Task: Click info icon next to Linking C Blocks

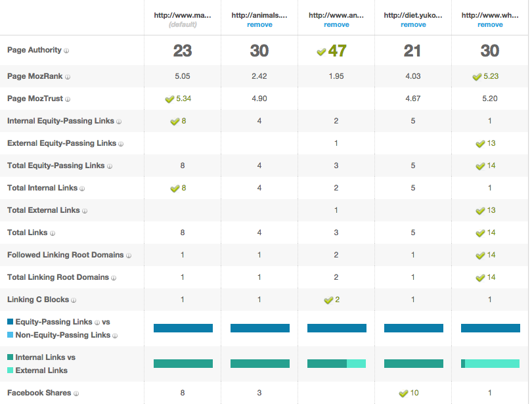Action: [x=74, y=300]
